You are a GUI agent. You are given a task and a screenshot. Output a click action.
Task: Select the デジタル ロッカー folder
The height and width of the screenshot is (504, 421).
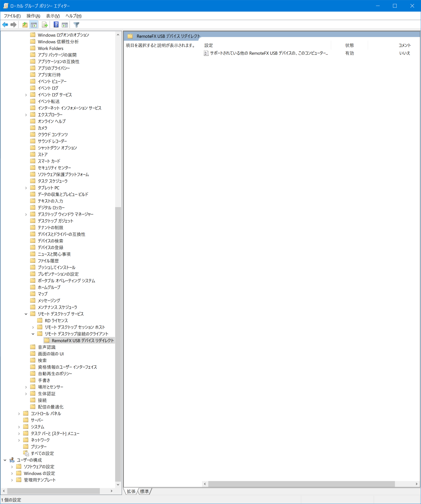51,208
